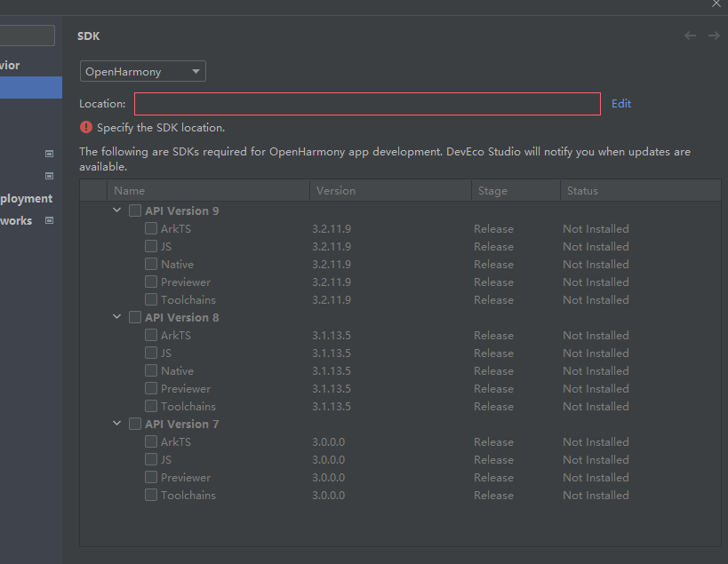Click into the SDK Location text field
Viewport: 728px width, 564px height.
click(367, 104)
